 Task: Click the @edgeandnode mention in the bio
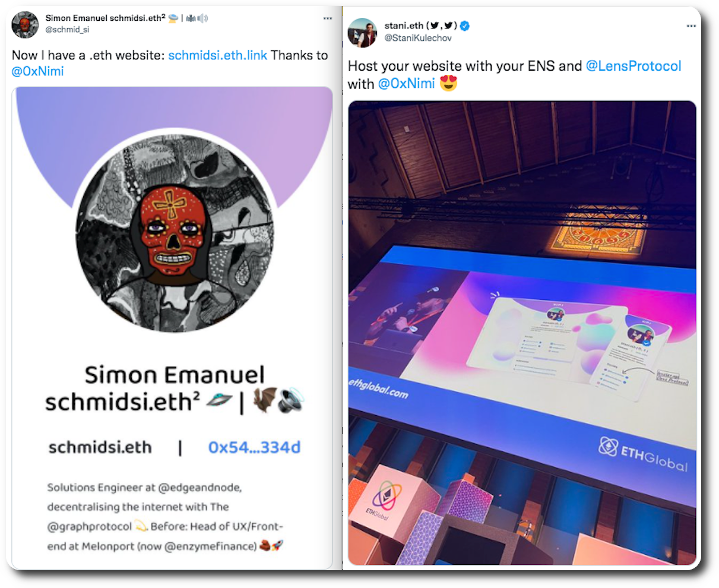(199, 488)
